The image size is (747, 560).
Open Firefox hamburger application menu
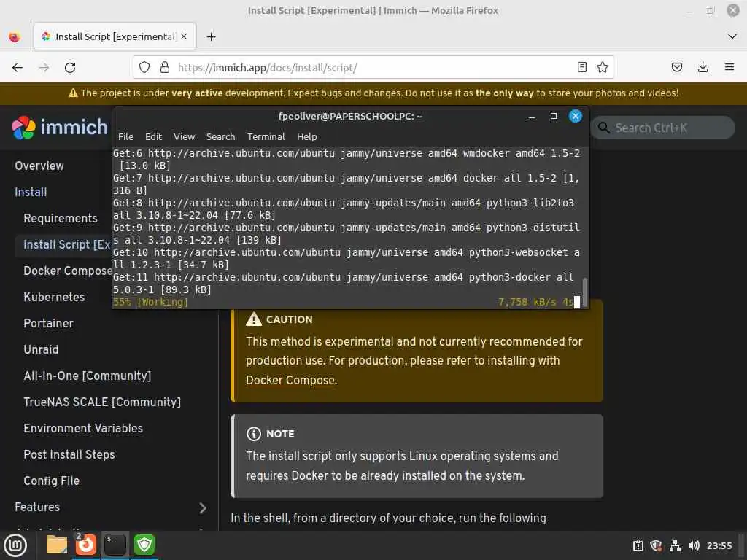pos(729,67)
